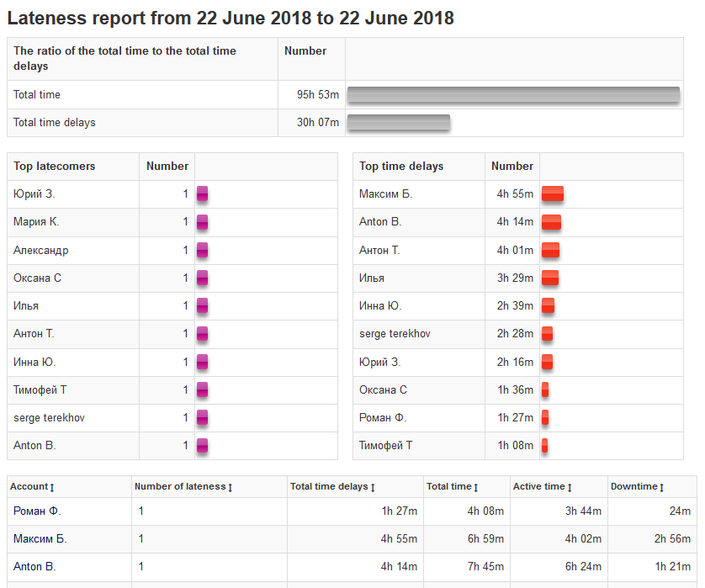Click sort arrow next to Account header
Viewport: 705px width, 588px height.
click(52, 487)
